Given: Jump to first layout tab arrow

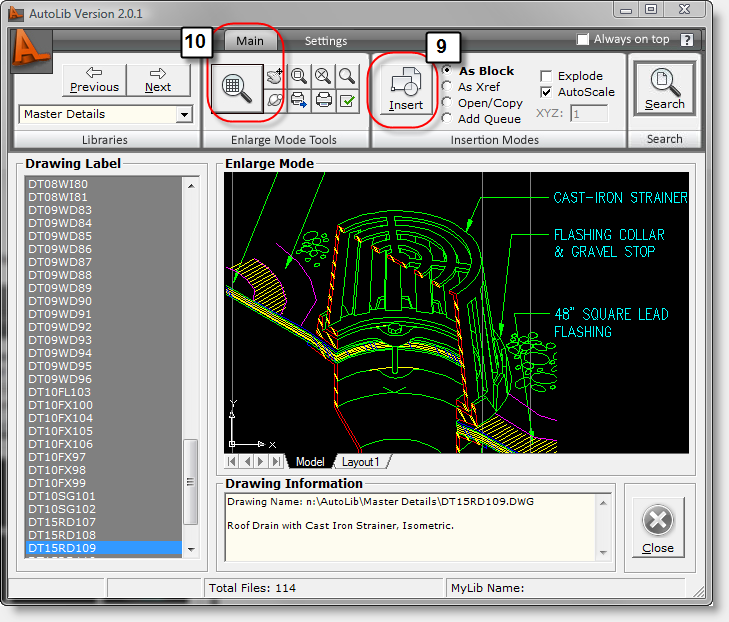Looking at the screenshot, I should pos(232,462).
